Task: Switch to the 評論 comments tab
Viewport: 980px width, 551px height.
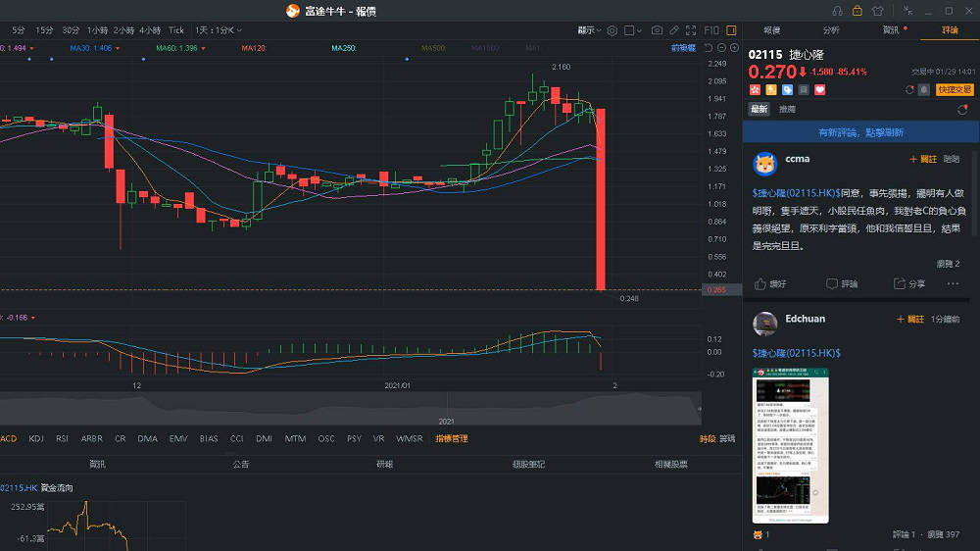Action: tap(950, 30)
